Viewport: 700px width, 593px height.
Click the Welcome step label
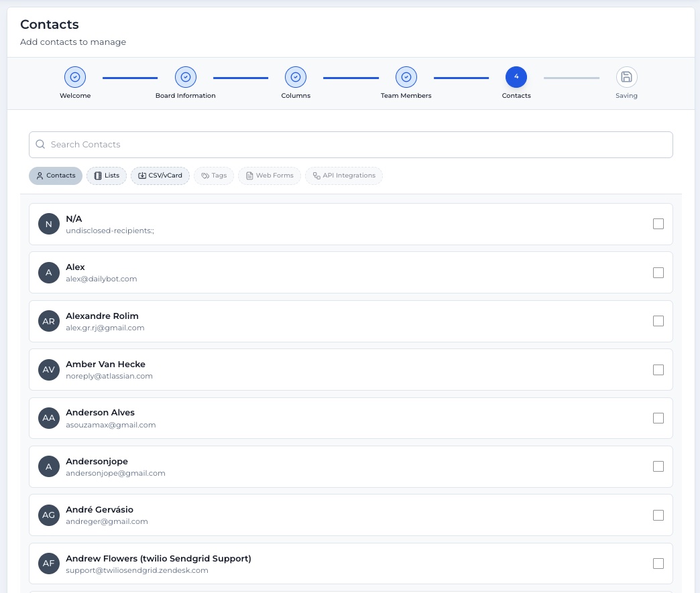(x=75, y=96)
